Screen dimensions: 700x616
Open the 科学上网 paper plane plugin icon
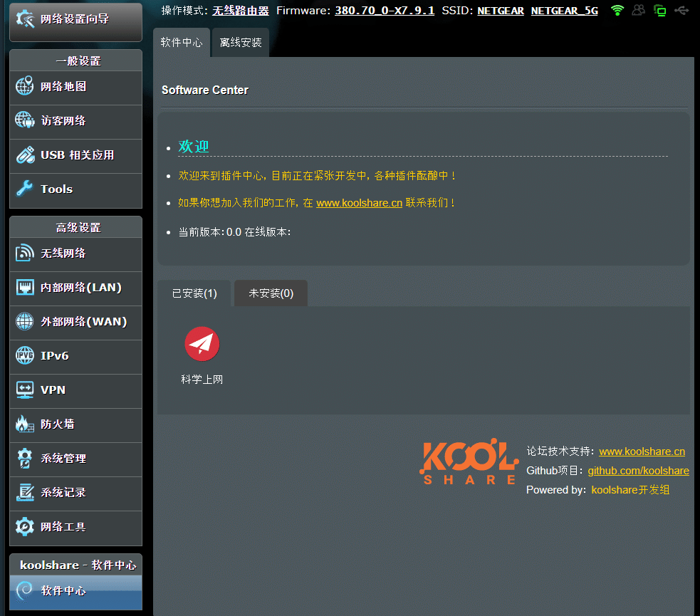(x=202, y=344)
